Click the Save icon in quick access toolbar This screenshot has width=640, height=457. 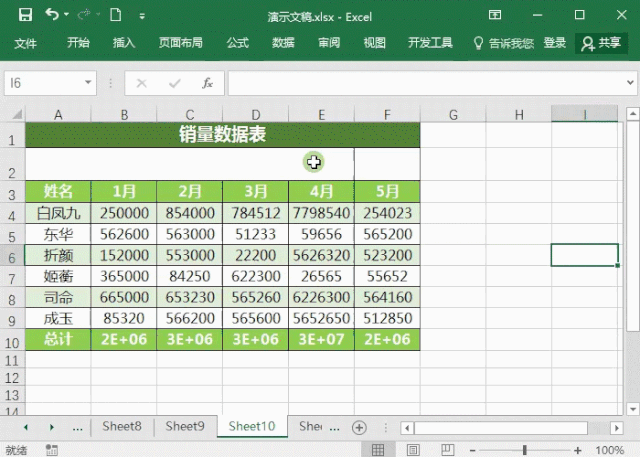(25, 15)
